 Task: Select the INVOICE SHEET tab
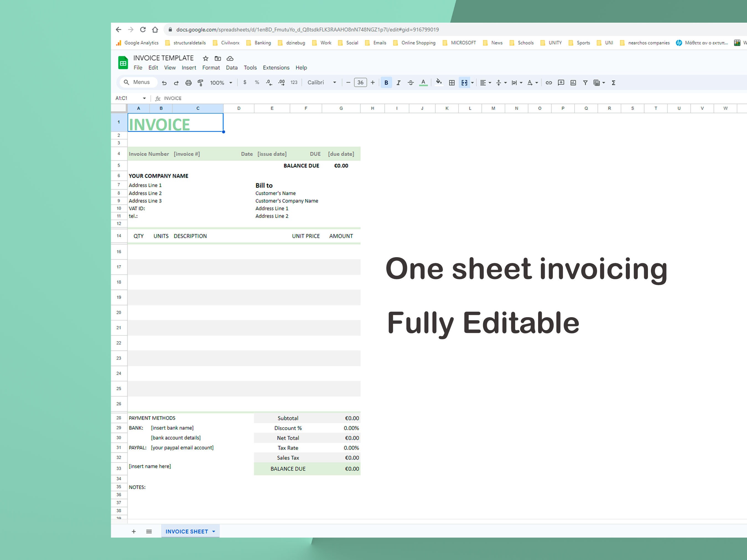(187, 531)
